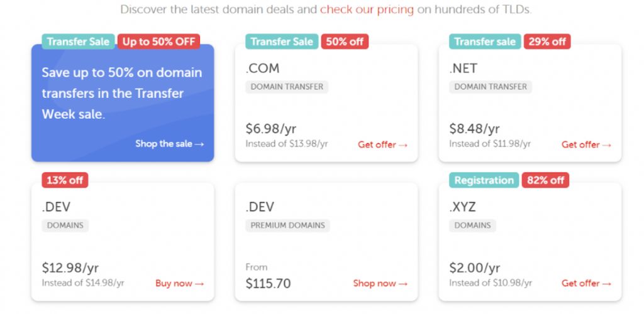
Task: Get the .XYZ registration offer
Action: pyautogui.click(x=586, y=283)
